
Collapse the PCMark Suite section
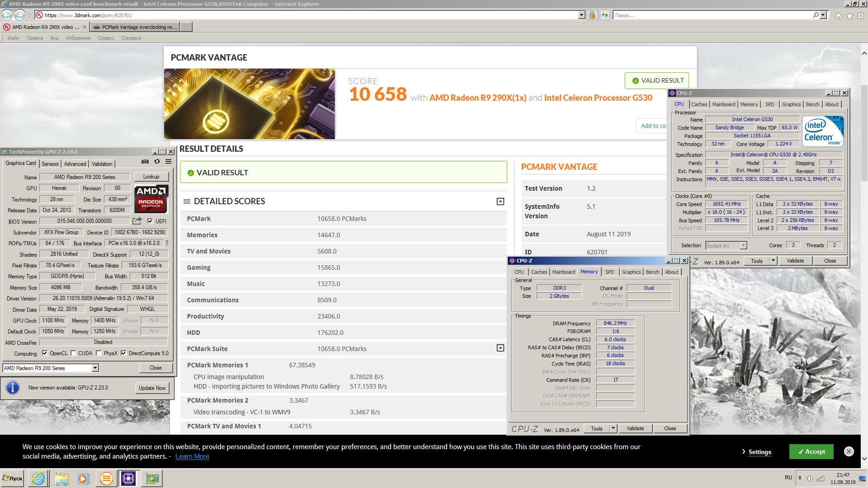coord(500,348)
